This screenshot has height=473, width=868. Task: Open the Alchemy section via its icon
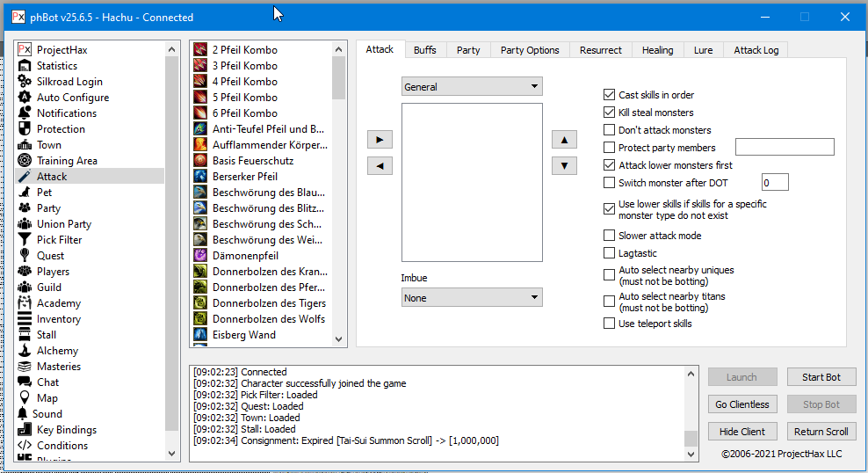(x=25, y=351)
